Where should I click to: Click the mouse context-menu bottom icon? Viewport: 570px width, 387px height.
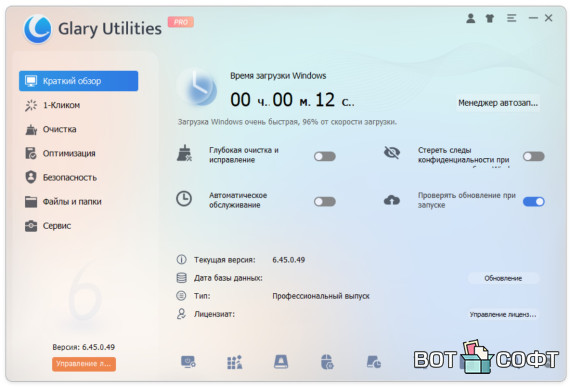coord(327,362)
